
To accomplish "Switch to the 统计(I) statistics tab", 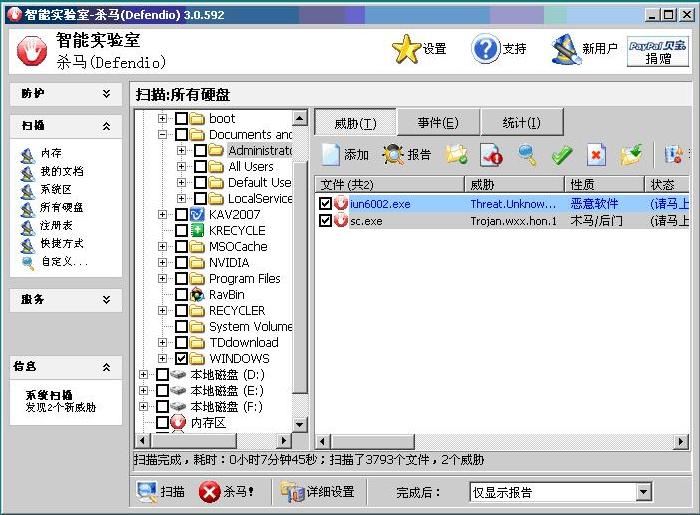I will coord(521,122).
